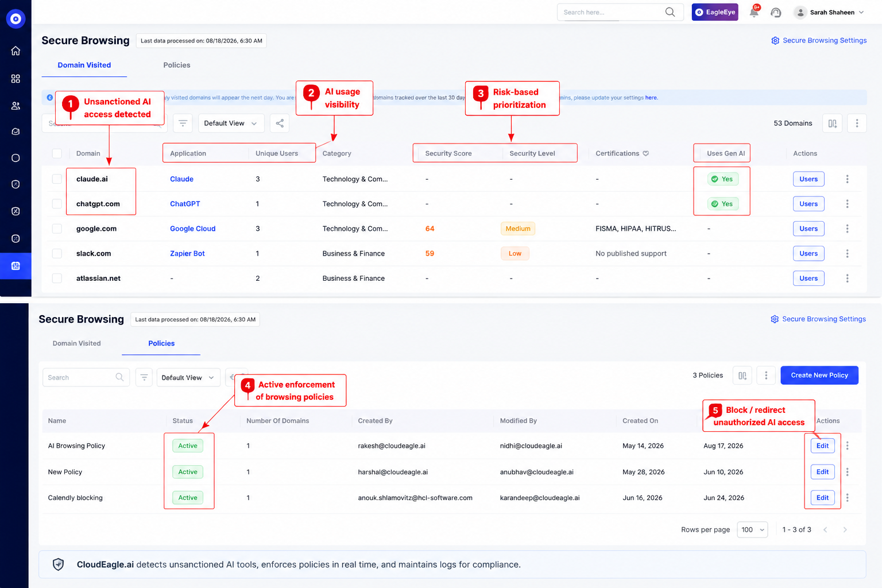Screen dimensions: 882x588
Task: Check the google.com row checkbox
Action: pos(57,229)
